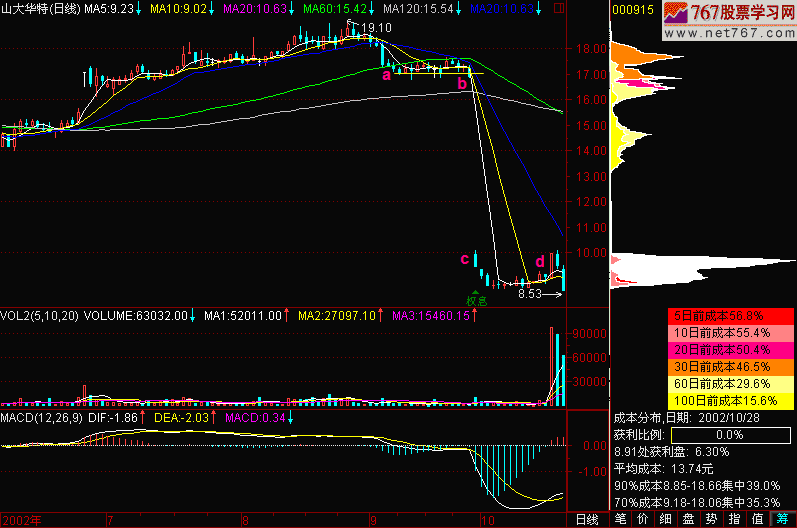Click the 山大华特(日线) chart title
The width and height of the screenshot is (797, 528).
(40, 8)
